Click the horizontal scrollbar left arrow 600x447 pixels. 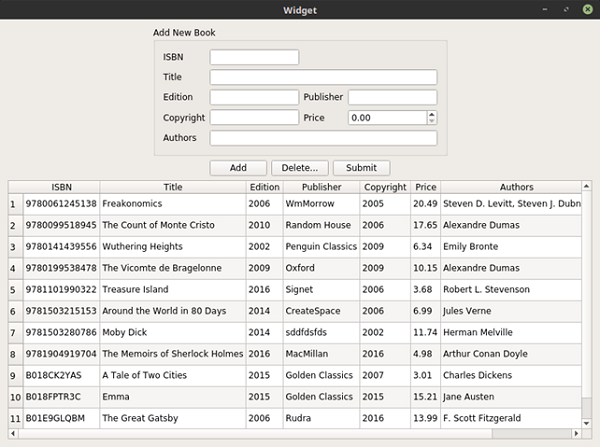pos(13,434)
